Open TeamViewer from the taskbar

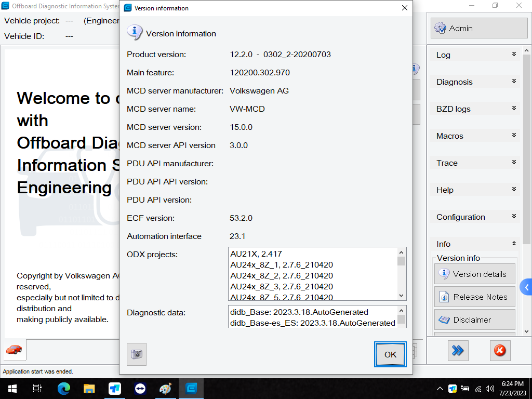140,389
